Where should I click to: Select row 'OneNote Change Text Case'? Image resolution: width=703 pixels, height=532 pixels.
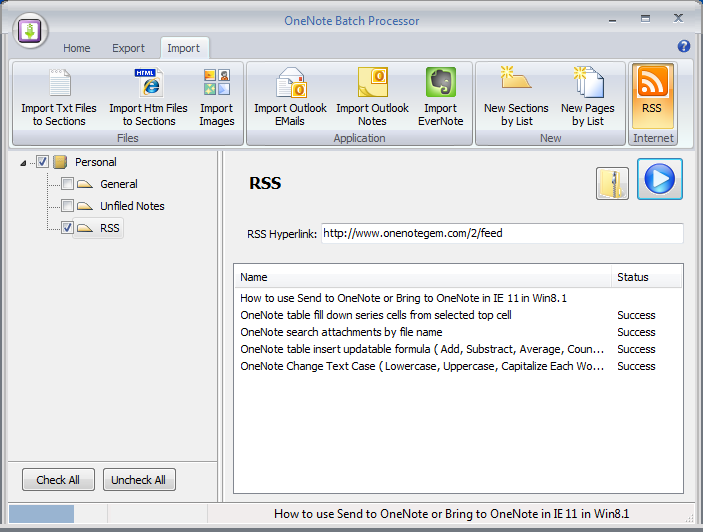click(459, 366)
